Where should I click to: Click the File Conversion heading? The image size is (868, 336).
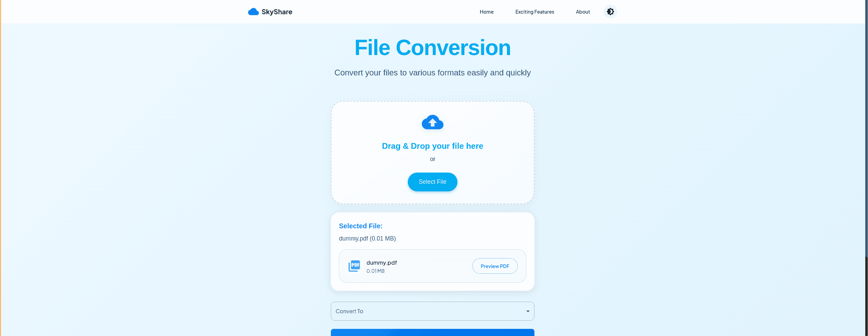432,48
